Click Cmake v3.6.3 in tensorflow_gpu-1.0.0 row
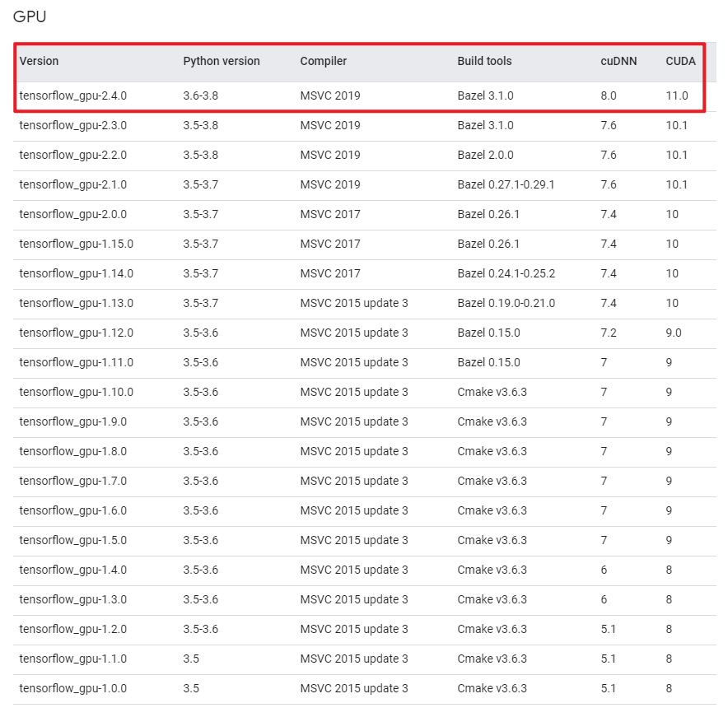The image size is (728, 717). (x=492, y=689)
